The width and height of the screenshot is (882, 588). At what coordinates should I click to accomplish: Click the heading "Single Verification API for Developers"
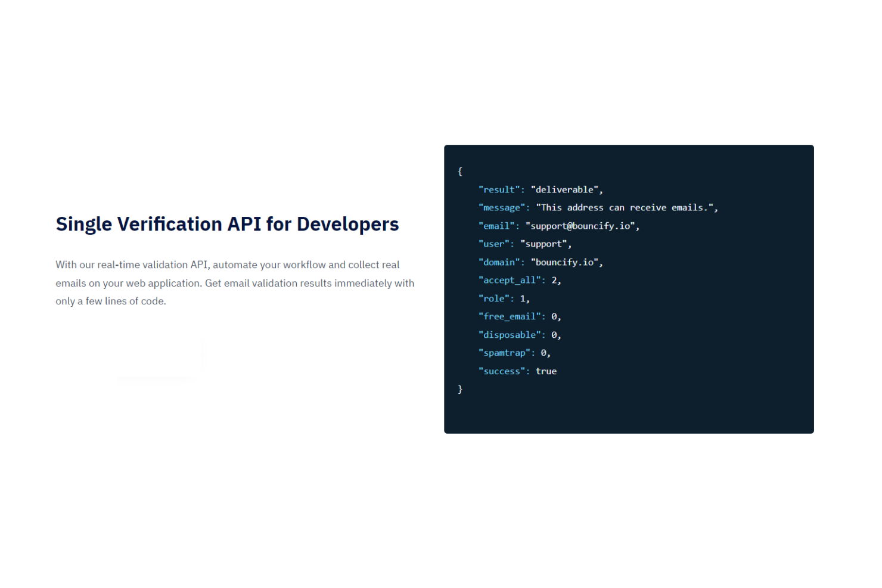227,224
